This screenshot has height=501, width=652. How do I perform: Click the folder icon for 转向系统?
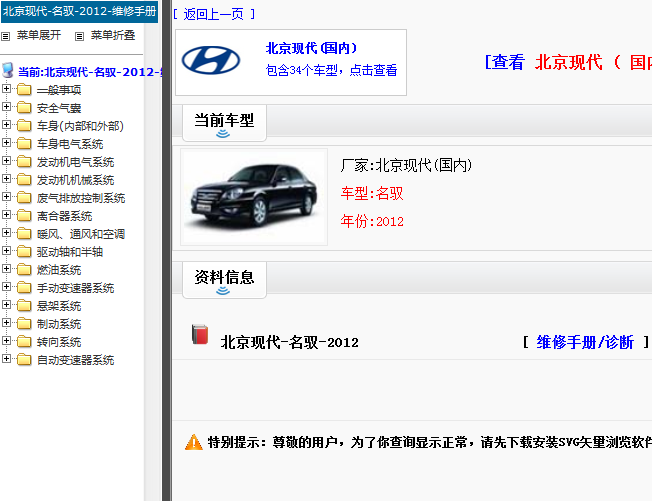[24, 342]
